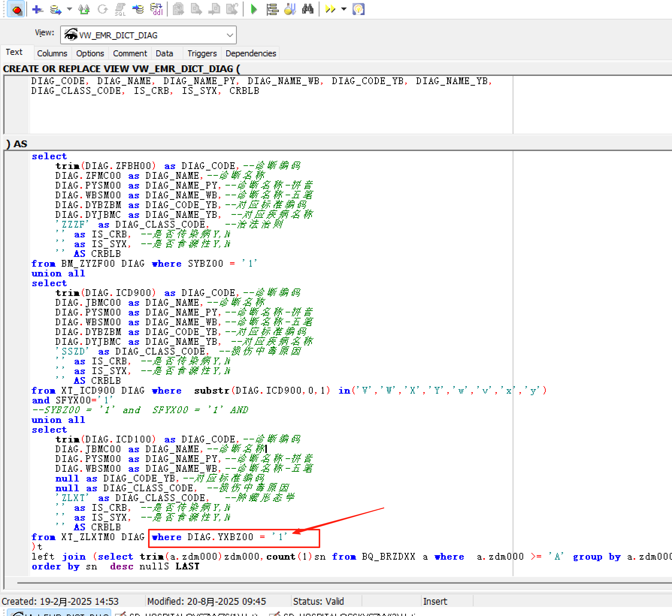Open the Dependencies tab

(x=251, y=53)
